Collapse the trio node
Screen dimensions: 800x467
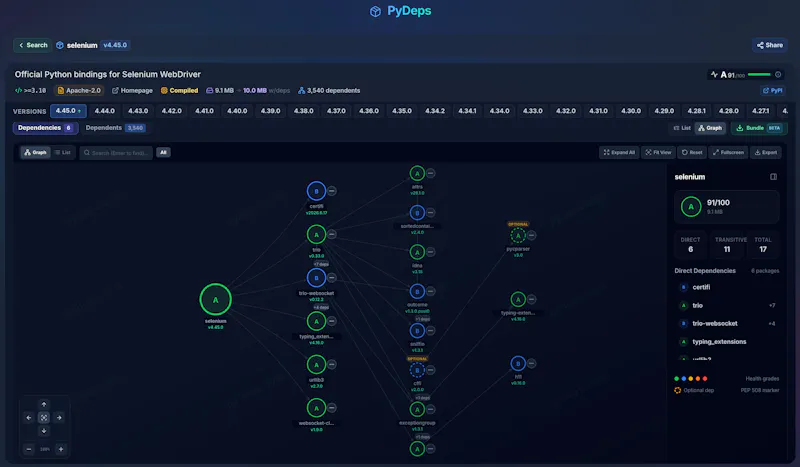point(332,234)
